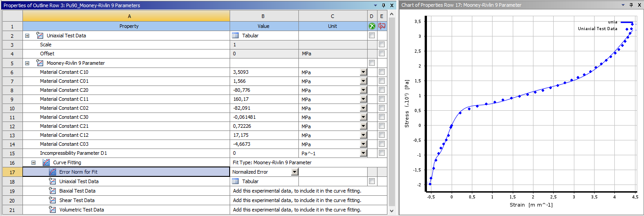644x216 pixels.
Task: Toggle column D checkbox for Uniaxial Test Data row 18
Action: point(372,181)
